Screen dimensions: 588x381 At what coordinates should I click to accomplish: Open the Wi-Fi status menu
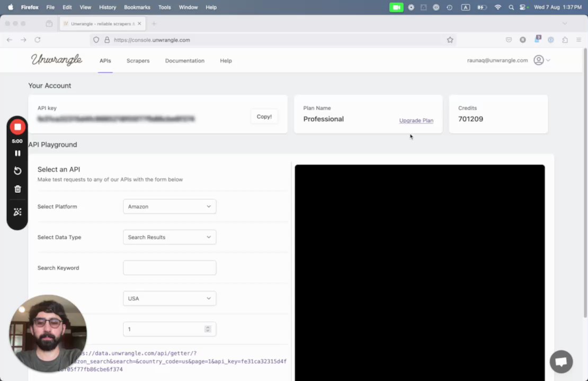click(497, 7)
